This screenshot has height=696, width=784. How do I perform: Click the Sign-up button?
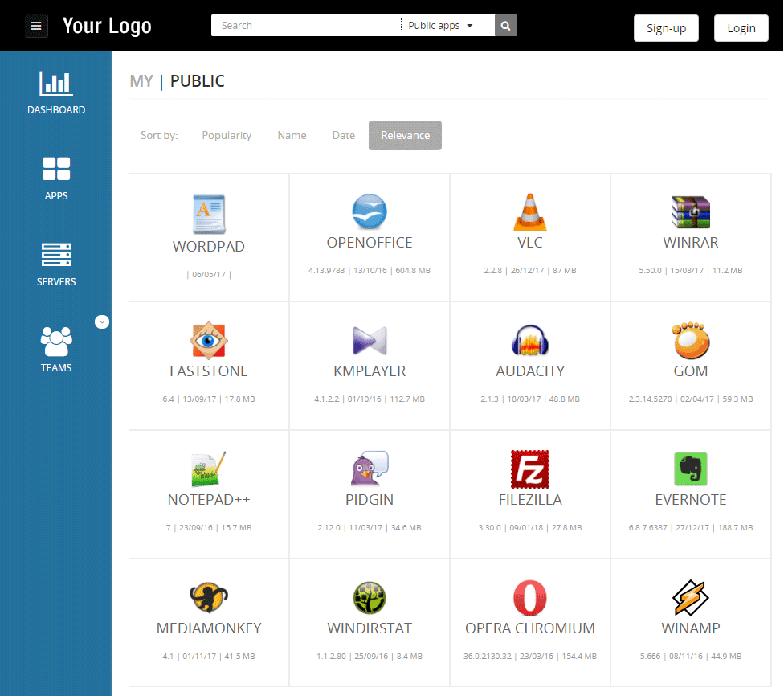(666, 28)
